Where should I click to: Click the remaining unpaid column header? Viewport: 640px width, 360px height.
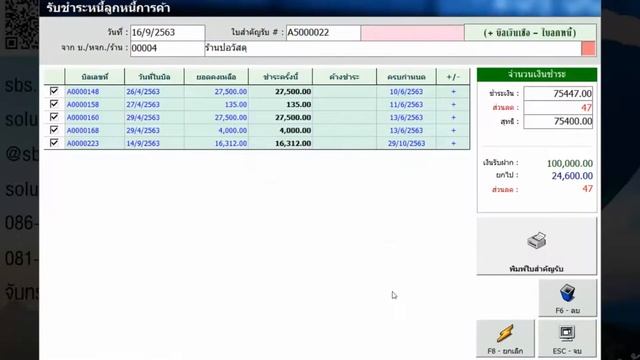pyautogui.click(x=344, y=77)
